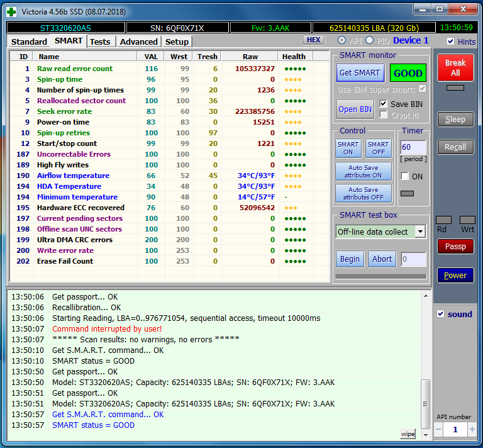
Task: Click the green GOOD status indicator
Action: pyautogui.click(x=408, y=73)
